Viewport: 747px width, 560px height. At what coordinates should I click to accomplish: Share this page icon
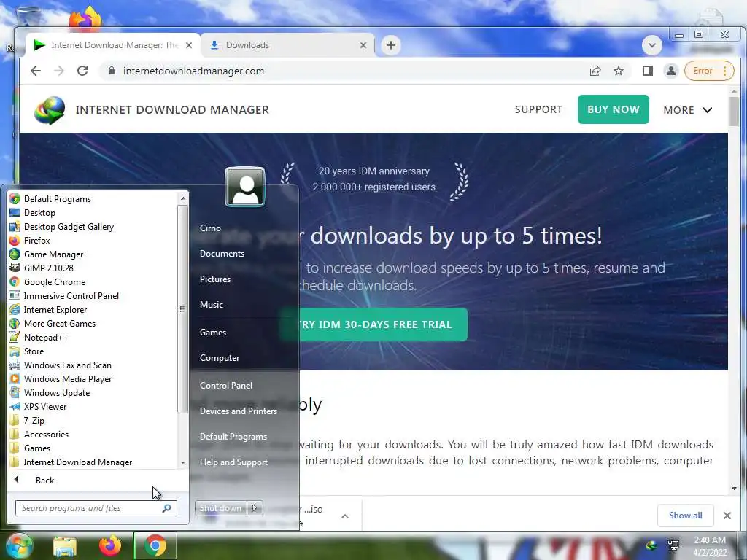pos(595,71)
